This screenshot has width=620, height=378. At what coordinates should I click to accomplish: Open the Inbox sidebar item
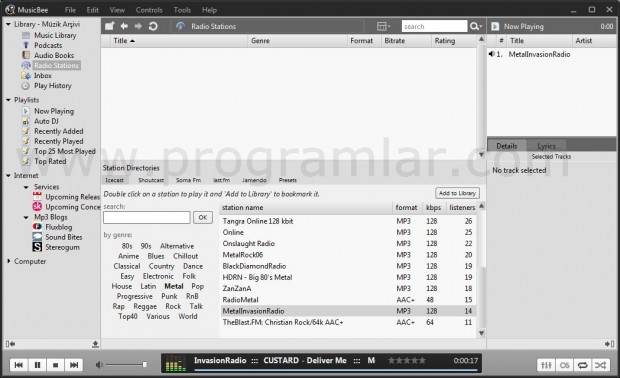pos(43,76)
